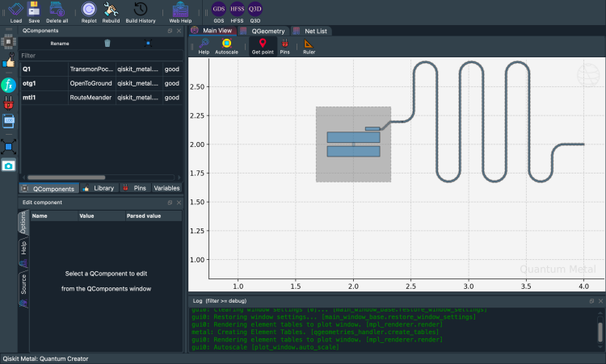Click the blue fullscreen sidebar icon
This screenshot has height=364, width=606.
point(9,147)
